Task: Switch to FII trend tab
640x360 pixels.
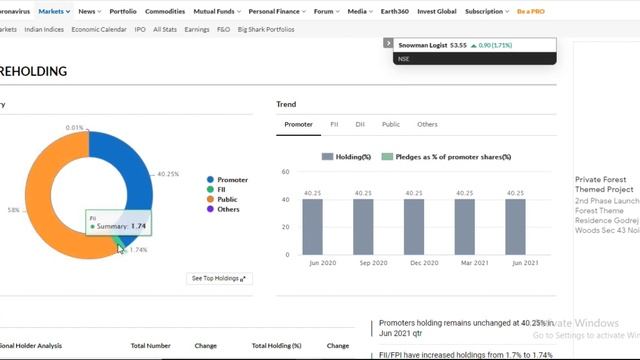Action: tap(334, 124)
